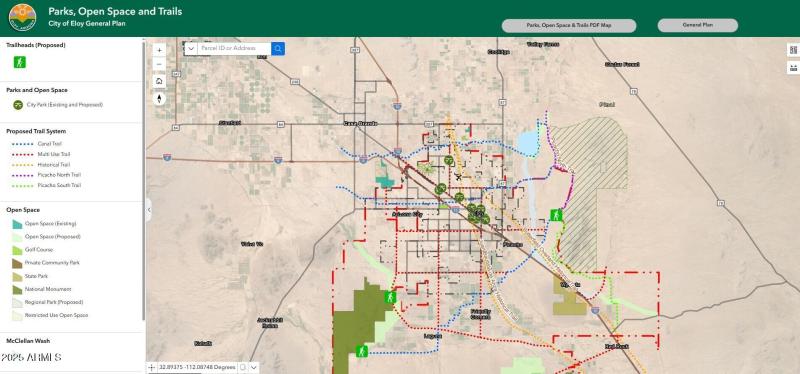Click the Picacho North Trail purple symbol
800x374 pixels.
tap(22, 175)
